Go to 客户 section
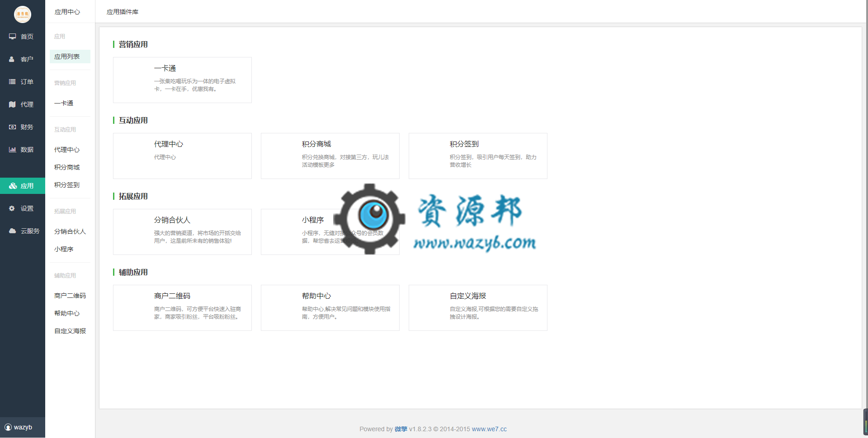Screen dimensions: 868x438 [x=23, y=59]
